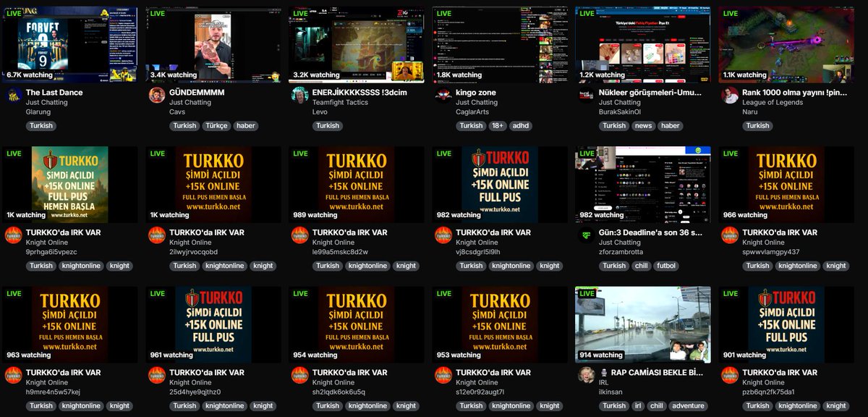Viewport: 868px width, 417px height.
Task: Select knightonline tag under 9prhga6i5vpezc
Action: click(81, 266)
